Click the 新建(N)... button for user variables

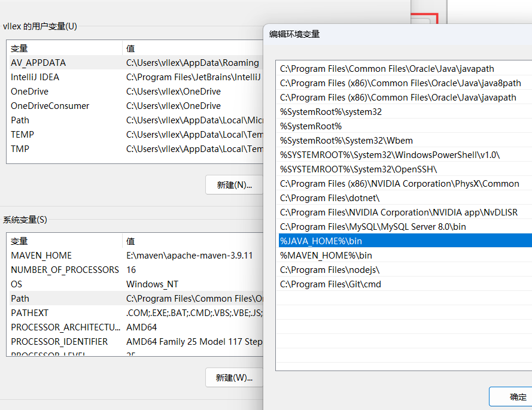235,186
